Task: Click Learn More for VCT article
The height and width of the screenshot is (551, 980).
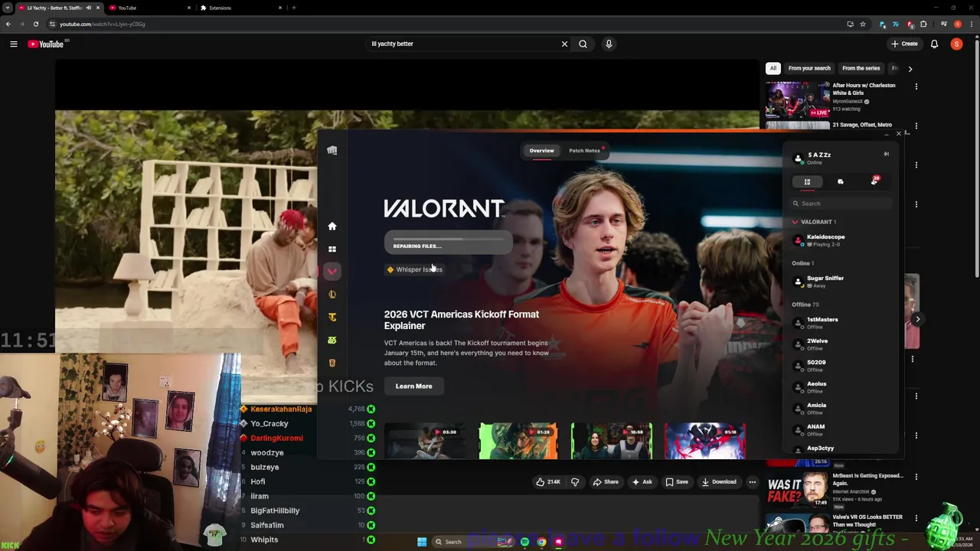Action: pyautogui.click(x=413, y=386)
